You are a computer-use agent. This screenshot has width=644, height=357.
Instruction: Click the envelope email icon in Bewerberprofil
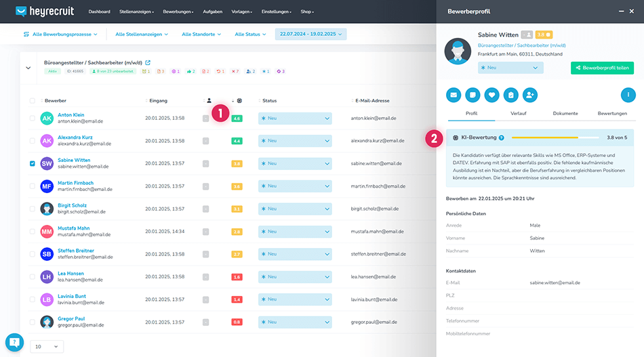454,96
